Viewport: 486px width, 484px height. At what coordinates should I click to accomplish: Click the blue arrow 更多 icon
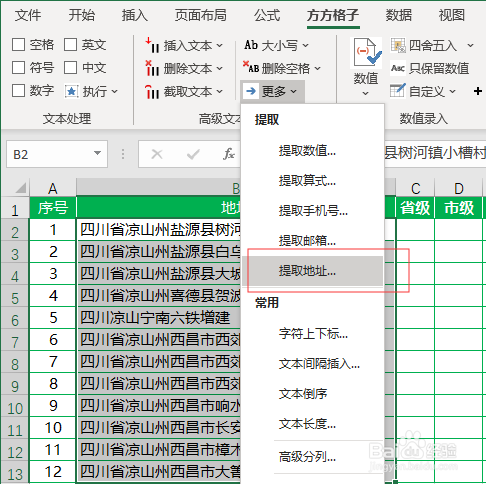(251, 91)
